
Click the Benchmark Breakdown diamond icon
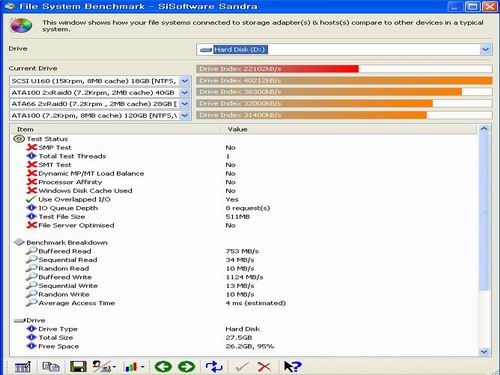19,242
